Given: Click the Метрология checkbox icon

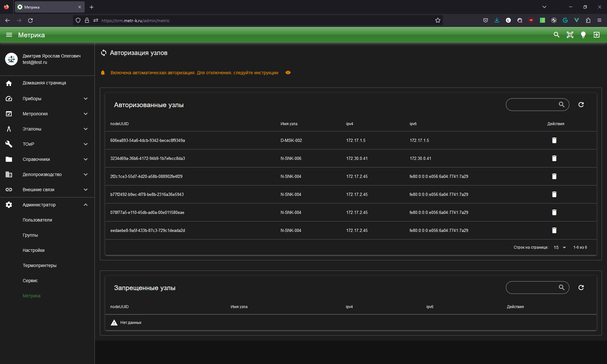Looking at the screenshot, I should pyautogui.click(x=9, y=114).
